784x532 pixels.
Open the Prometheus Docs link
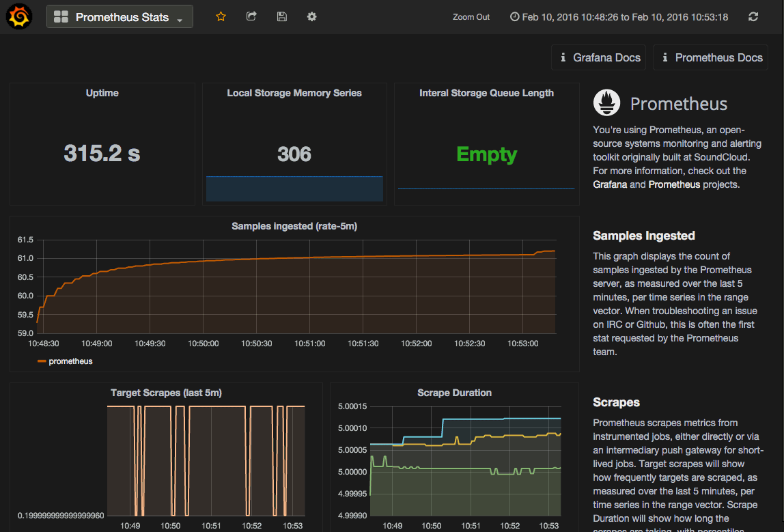(x=710, y=57)
